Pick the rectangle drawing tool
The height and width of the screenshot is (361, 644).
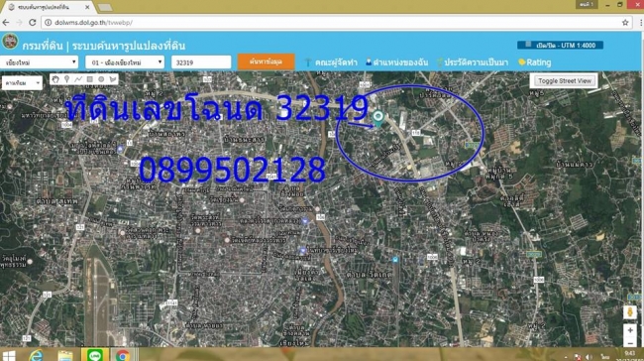point(89,79)
